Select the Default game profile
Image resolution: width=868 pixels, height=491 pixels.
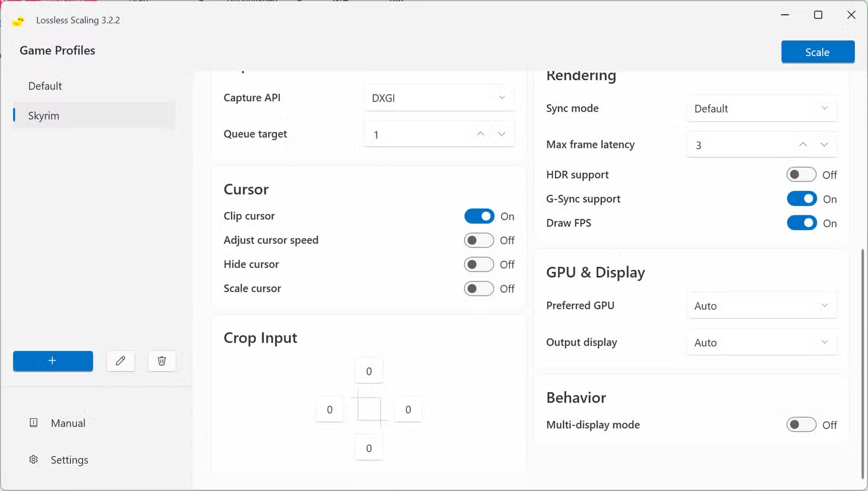(x=45, y=86)
